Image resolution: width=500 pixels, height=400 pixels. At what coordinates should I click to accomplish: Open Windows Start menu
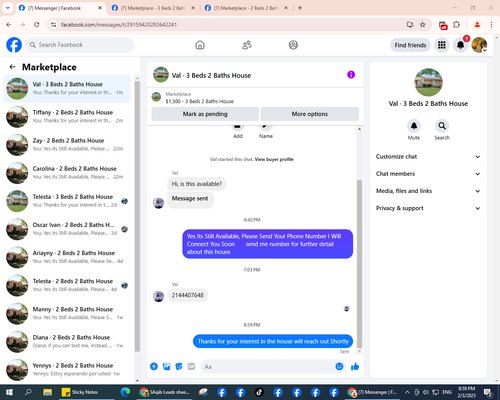[9, 392]
